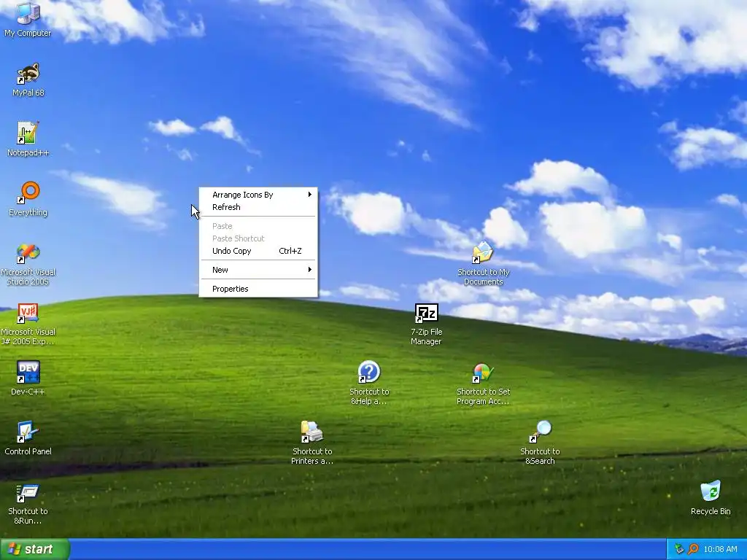Select the Dev-C++ desktop shortcut
This screenshot has width=747, height=560.
click(28, 378)
